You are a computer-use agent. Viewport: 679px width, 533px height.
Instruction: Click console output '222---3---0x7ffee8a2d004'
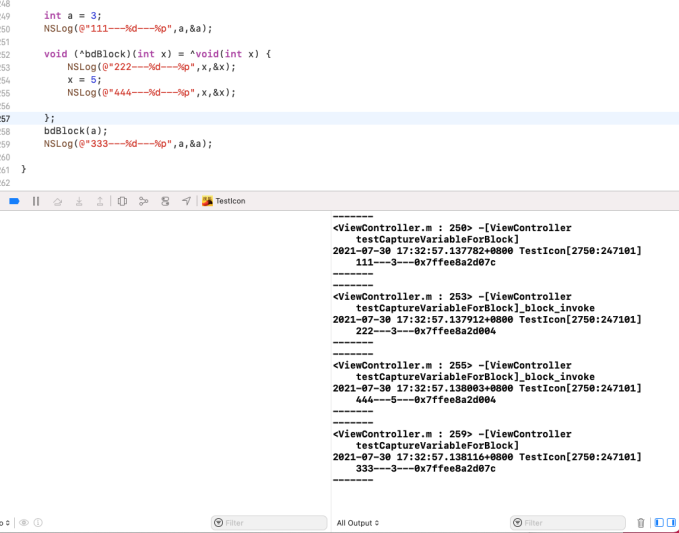coord(426,331)
